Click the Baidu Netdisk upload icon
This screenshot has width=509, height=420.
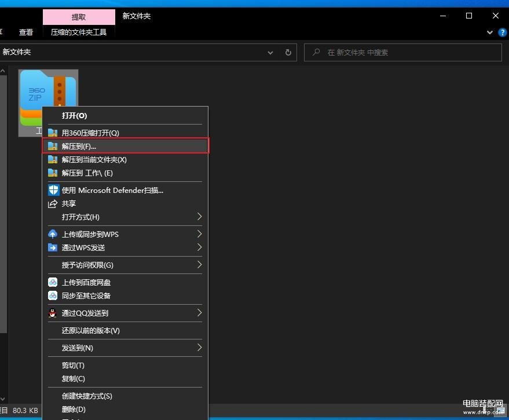pos(53,283)
